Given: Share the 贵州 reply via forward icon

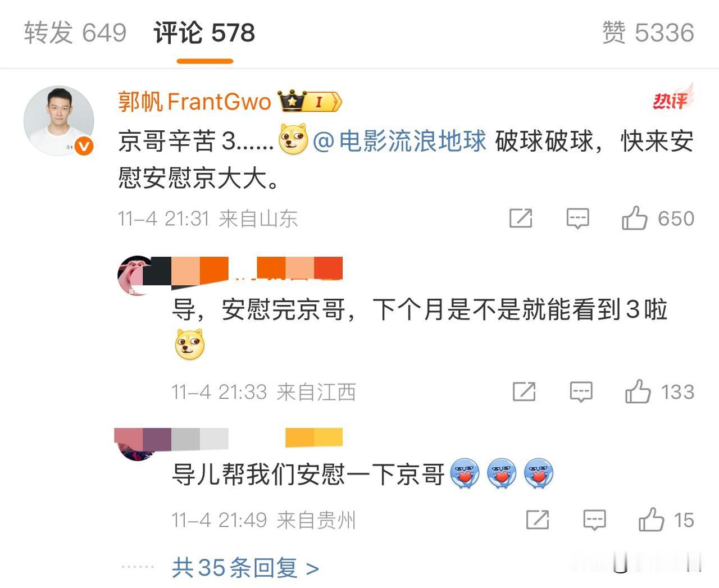Looking at the screenshot, I should click(538, 519).
